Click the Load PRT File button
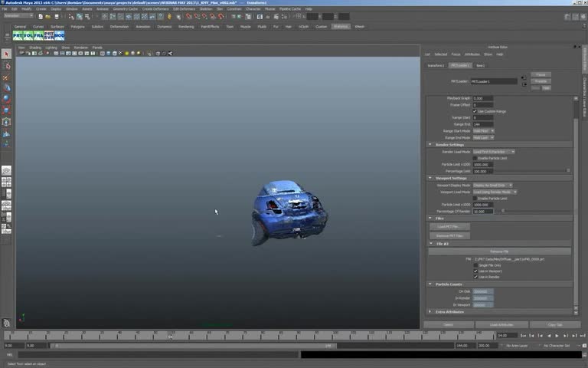588x368 pixels. coord(451,226)
